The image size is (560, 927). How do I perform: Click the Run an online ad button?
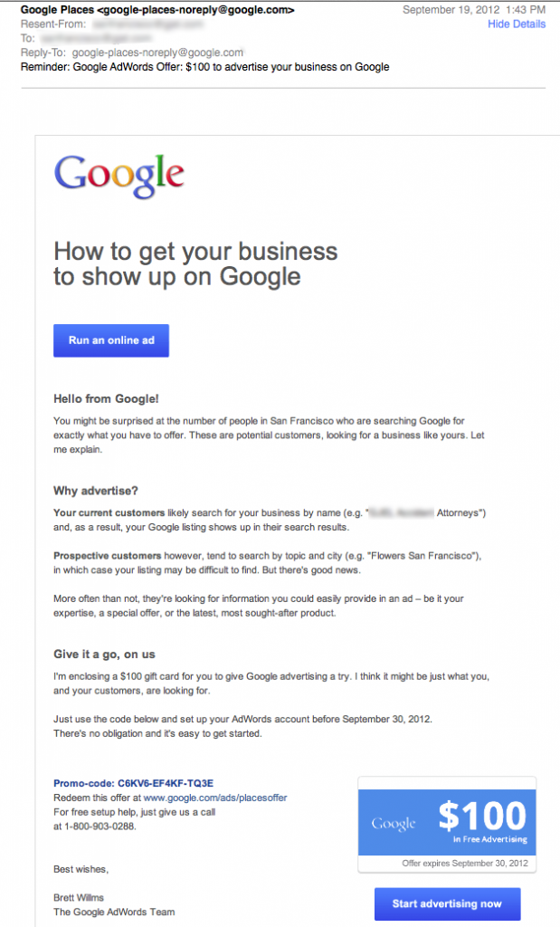[x=111, y=340]
